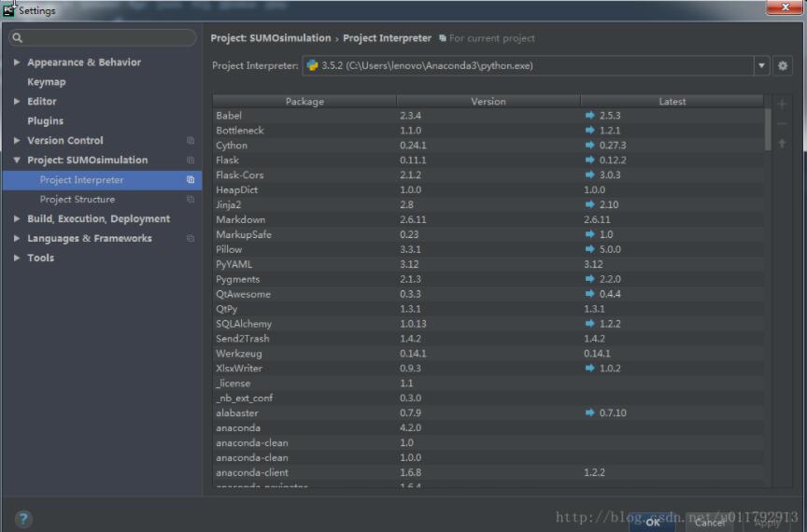Click the upgrade package up-arrow icon

click(782, 144)
